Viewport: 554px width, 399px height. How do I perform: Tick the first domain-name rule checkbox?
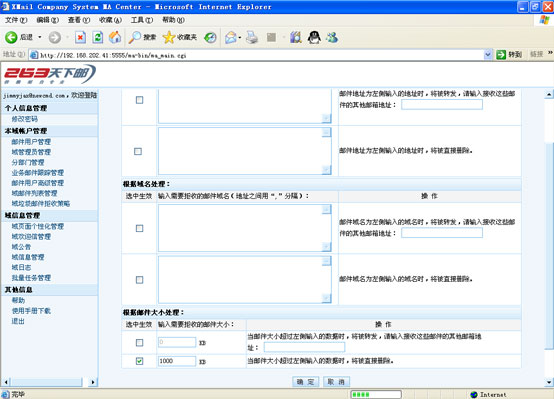point(140,228)
